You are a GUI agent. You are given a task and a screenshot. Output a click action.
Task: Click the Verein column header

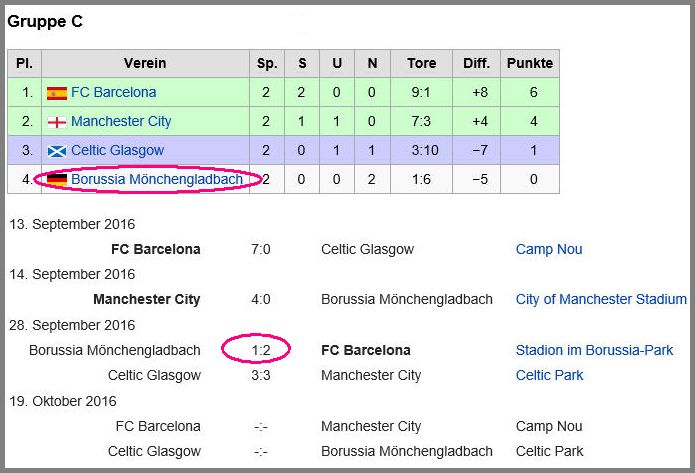pos(145,63)
